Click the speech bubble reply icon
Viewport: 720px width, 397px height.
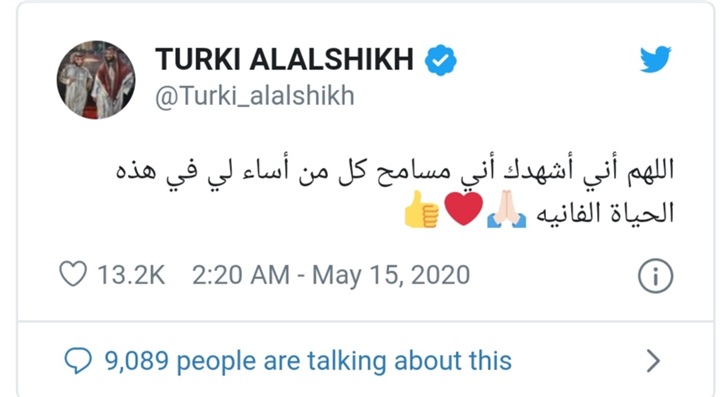pos(78,360)
